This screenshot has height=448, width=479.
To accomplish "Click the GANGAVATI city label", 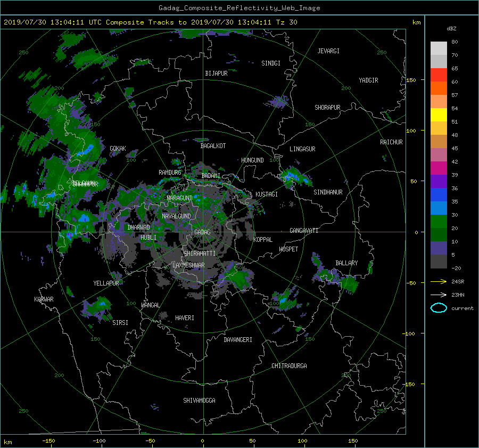I will [x=304, y=231].
